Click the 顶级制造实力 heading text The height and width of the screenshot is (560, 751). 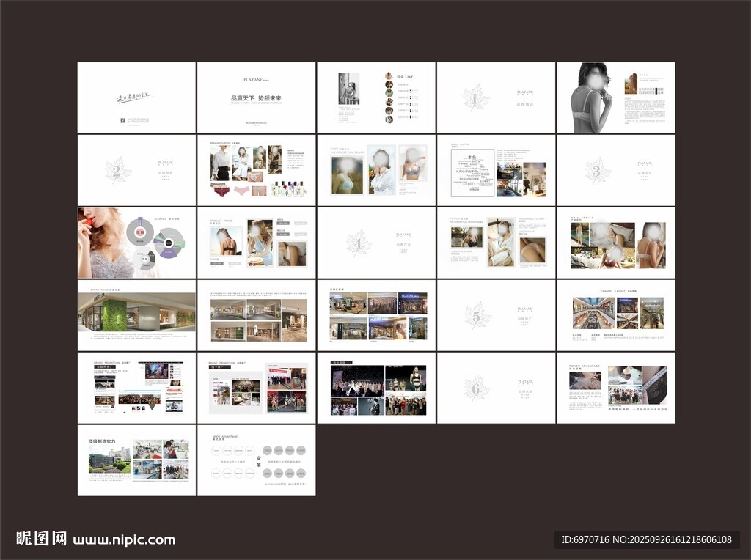point(102,441)
